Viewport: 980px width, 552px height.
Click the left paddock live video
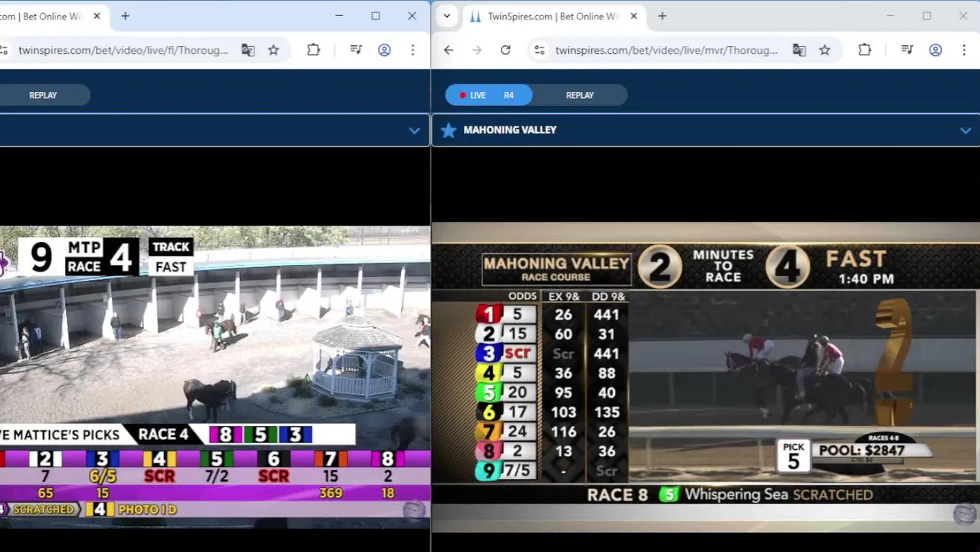click(215, 376)
